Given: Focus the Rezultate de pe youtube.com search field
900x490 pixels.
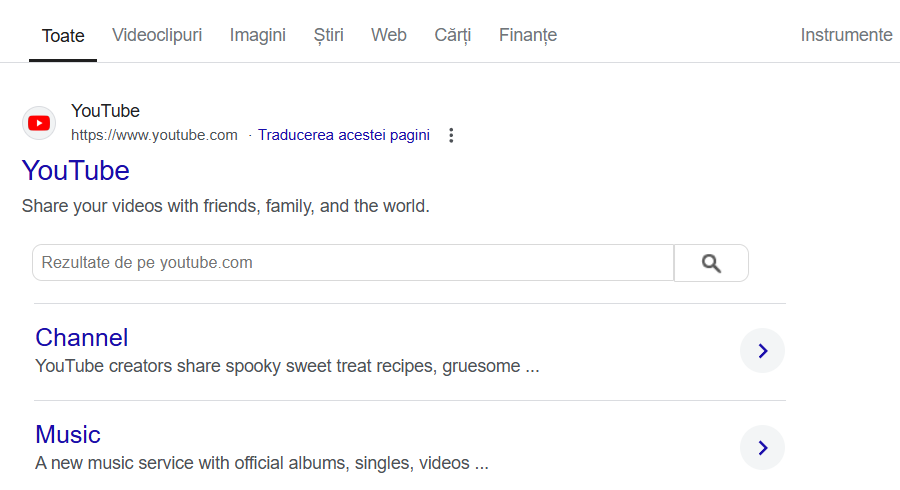Looking at the screenshot, I should click(x=353, y=263).
